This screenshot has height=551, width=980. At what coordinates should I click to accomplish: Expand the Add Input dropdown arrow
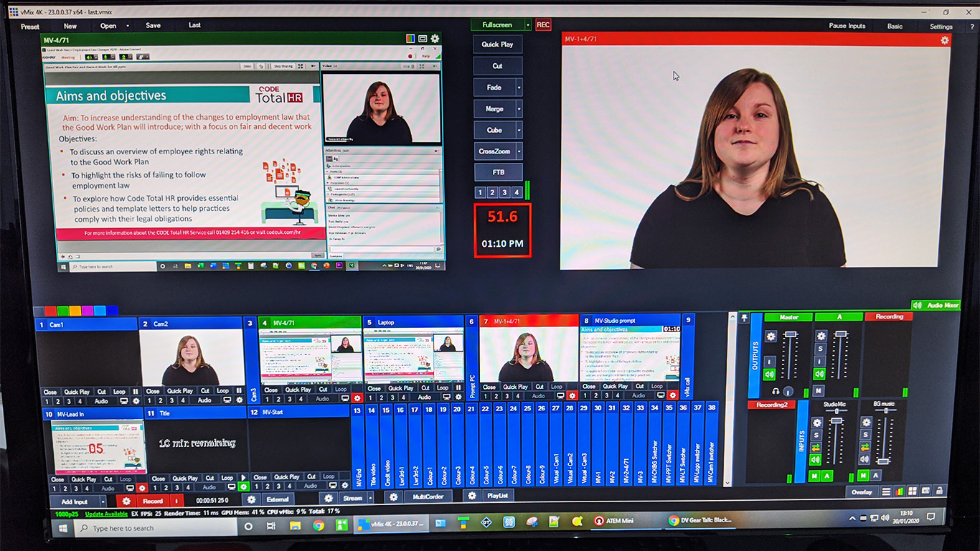pyautogui.click(x=103, y=501)
